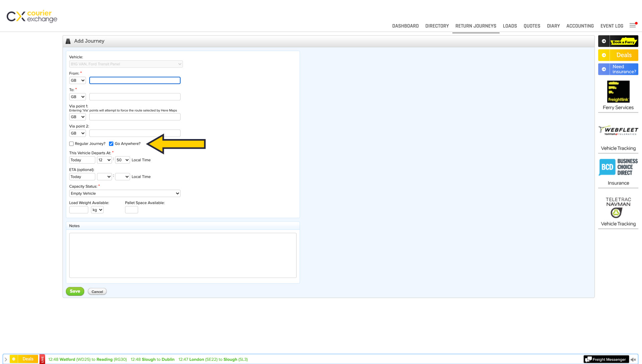Toggle the mute speaker icon

pyautogui.click(x=633, y=360)
